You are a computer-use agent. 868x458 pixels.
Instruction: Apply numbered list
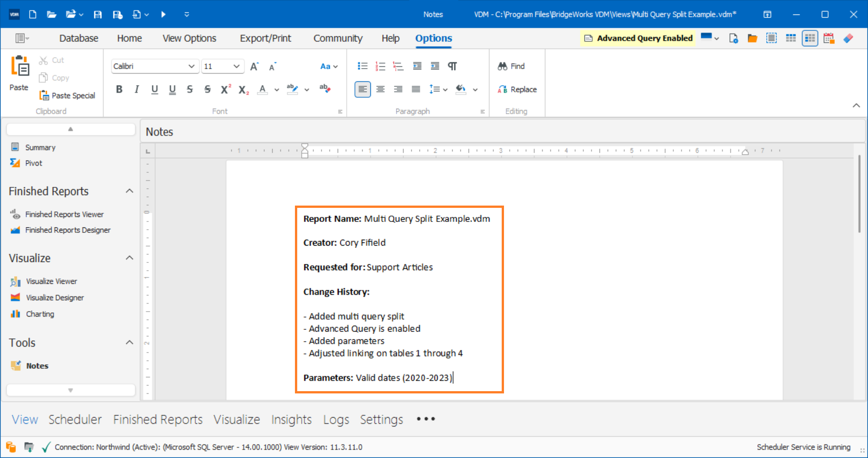[380, 66]
